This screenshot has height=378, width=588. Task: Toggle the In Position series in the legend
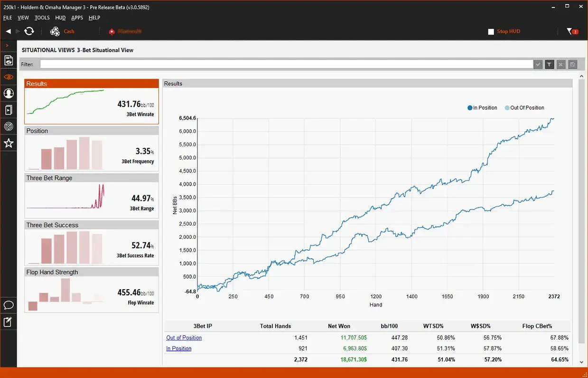482,108
